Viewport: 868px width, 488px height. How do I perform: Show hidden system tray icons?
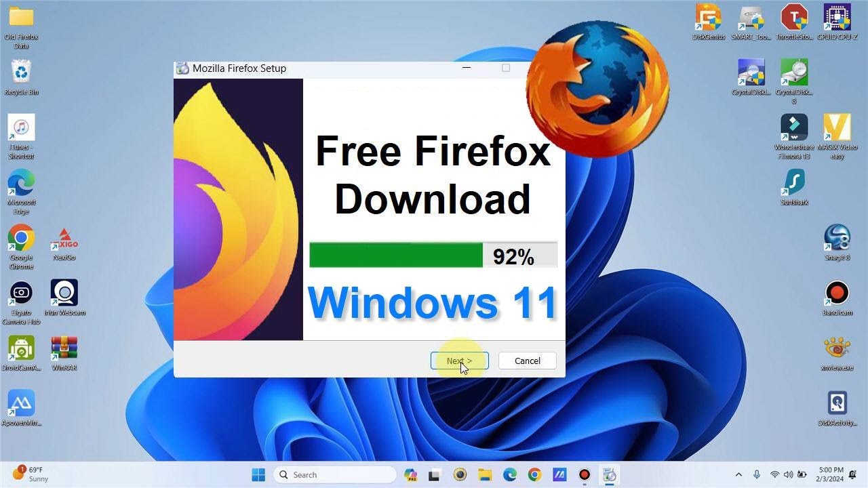coord(738,474)
